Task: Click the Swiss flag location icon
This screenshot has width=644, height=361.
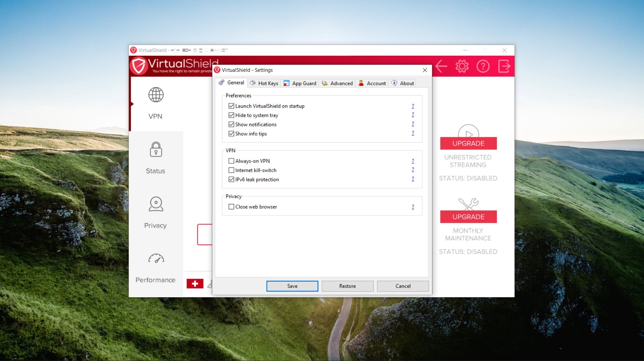Action: [195, 283]
